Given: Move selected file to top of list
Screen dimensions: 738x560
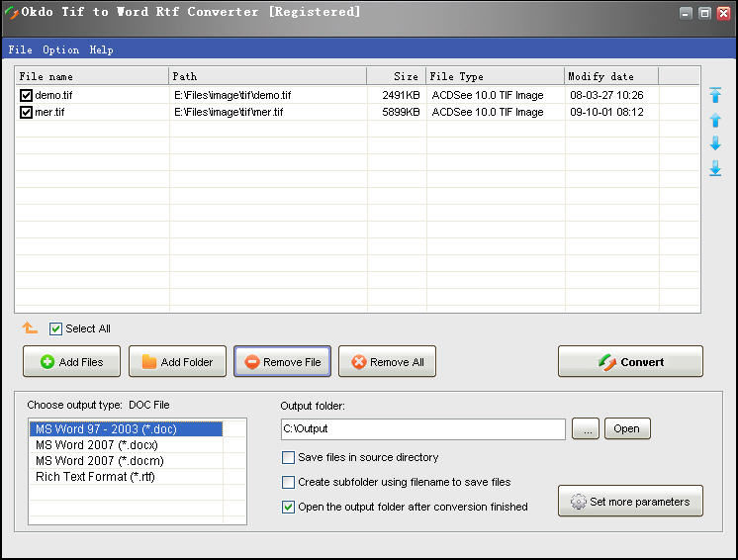Looking at the screenshot, I should 715,95.
